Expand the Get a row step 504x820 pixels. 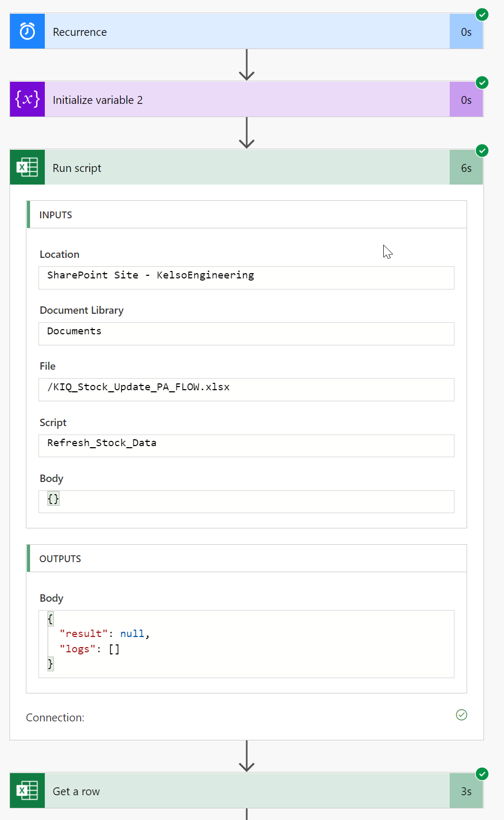click(247, 790)
